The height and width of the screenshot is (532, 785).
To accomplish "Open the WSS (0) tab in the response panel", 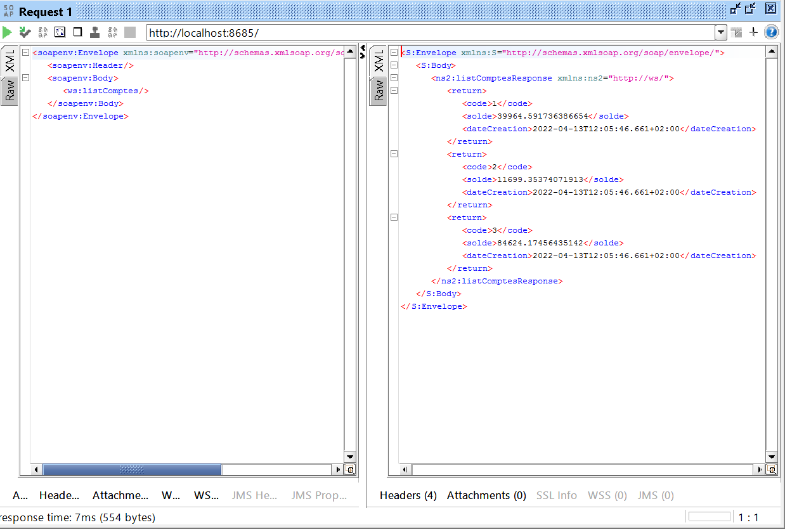I will (607, 495).
